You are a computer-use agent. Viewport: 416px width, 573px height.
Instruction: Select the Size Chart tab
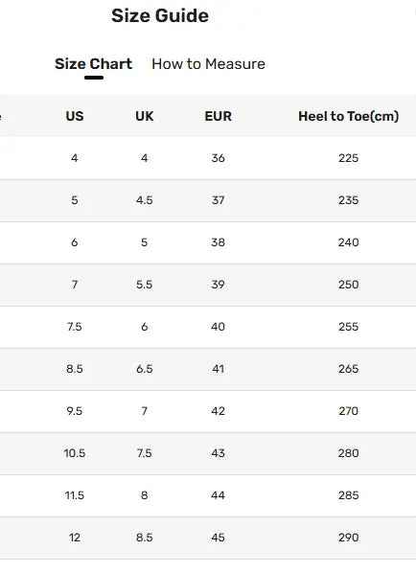[94, 64]
